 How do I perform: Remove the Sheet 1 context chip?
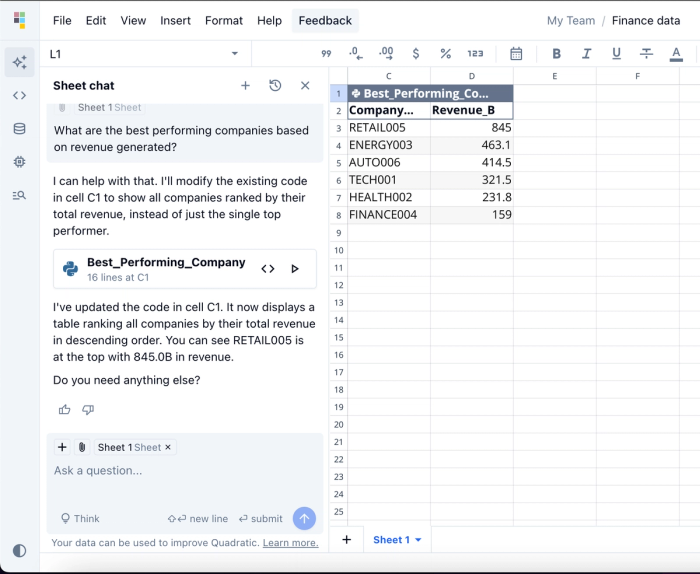(168, 447)
